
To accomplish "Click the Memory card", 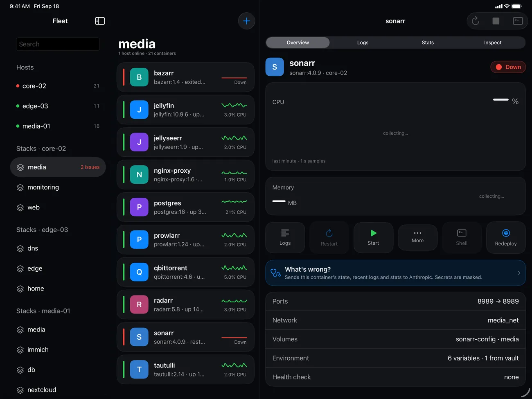I will (x=396, y=196).
